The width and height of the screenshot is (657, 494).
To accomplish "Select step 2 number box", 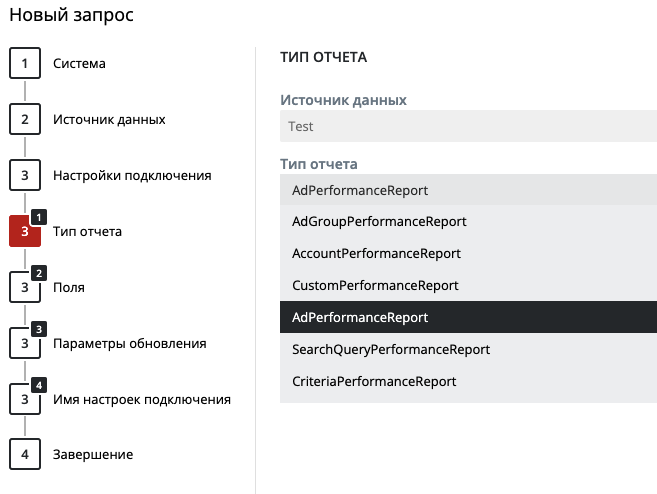I will (x=25, y=119).
